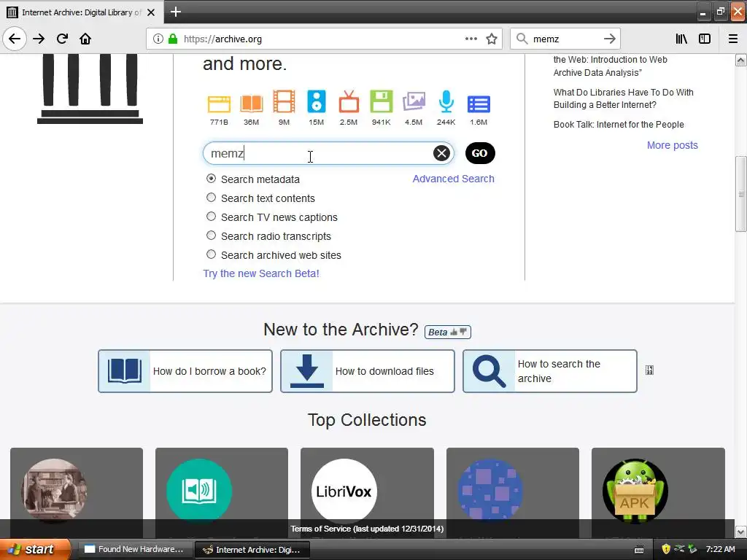Open the APK Android collection thumbnail
747x560 pixels.
(x=635, y=491)
